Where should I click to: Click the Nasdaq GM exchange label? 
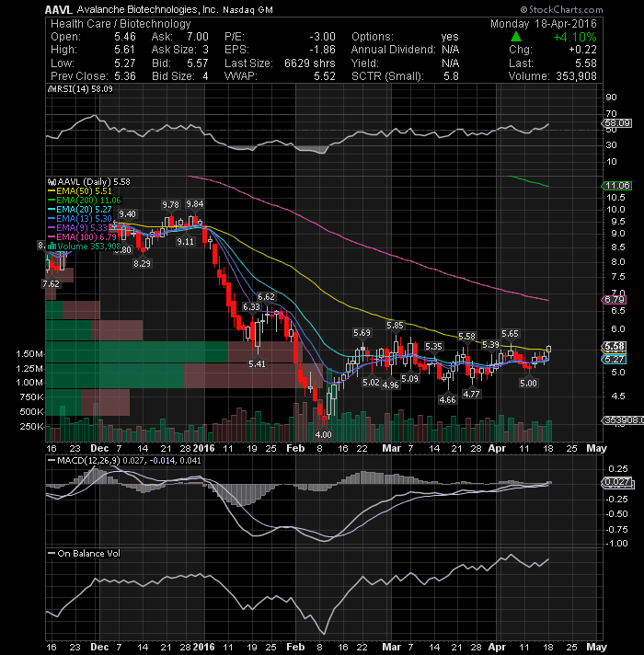pos(247,10)
